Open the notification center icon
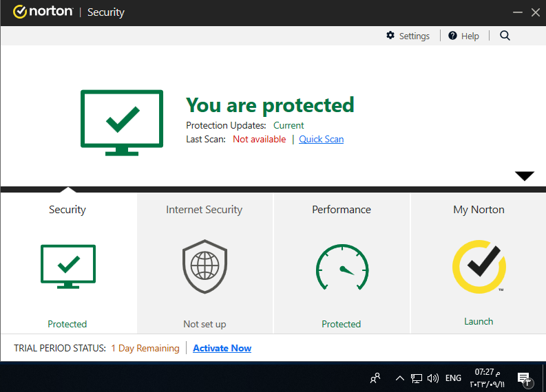The width and height of the screenshot is (546, 392). pos(525,379)
